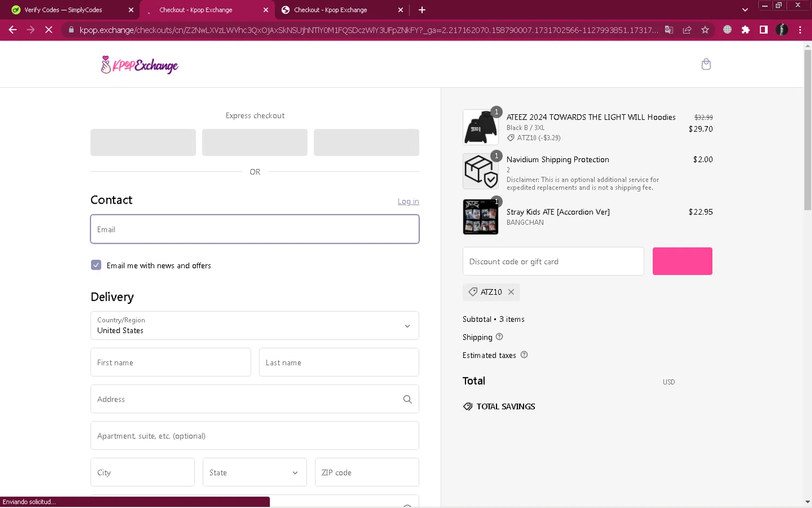Close the second Checkout Kpop Exchange tab
Screen dimensions: 812x508
[401, 10]
